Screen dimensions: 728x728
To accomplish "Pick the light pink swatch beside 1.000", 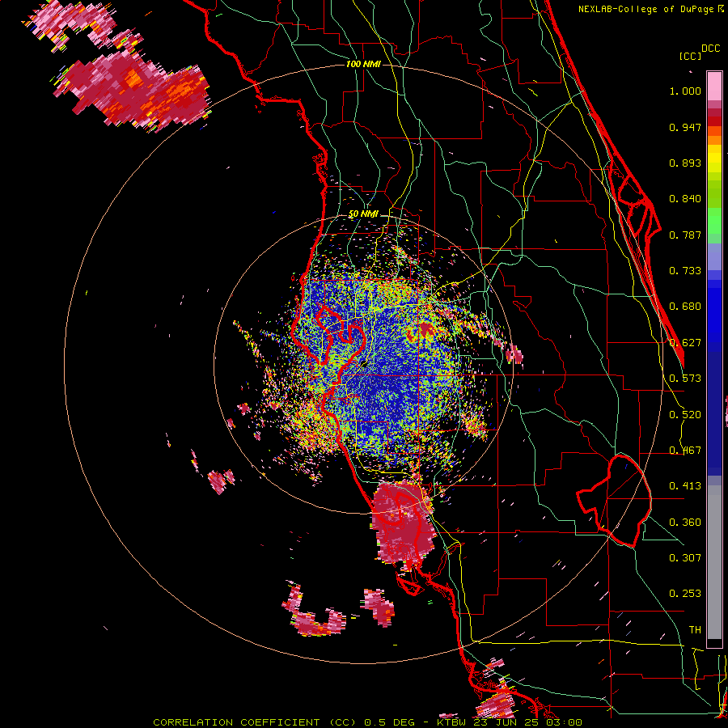I will pos(714,88).
